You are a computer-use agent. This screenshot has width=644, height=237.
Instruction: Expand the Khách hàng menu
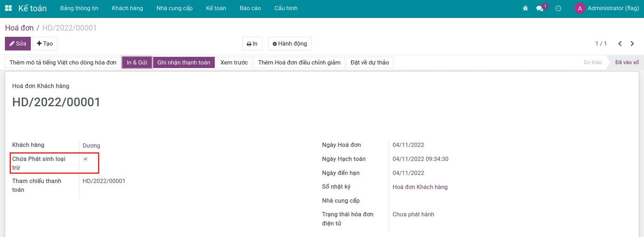(x=127, y=8)
